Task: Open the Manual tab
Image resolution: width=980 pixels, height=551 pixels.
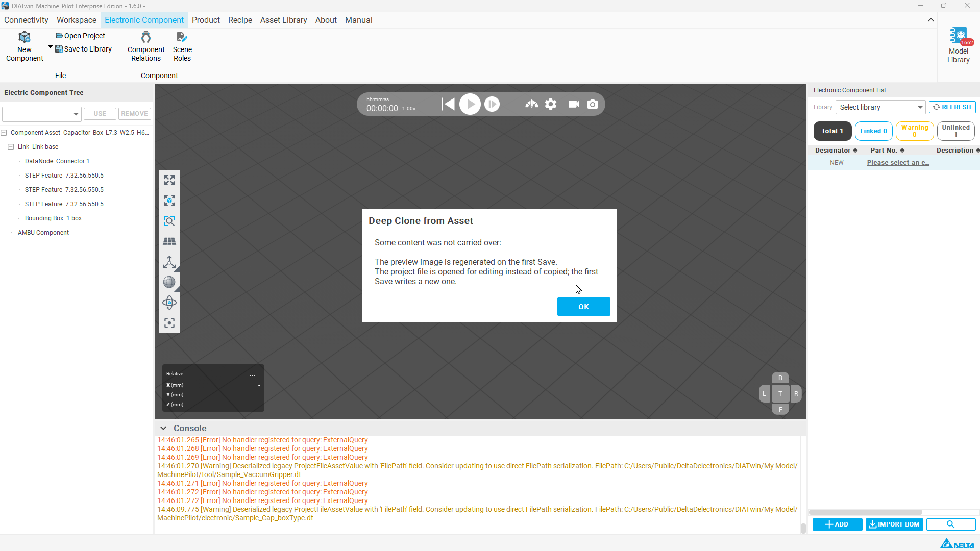Action: point(359,20)
